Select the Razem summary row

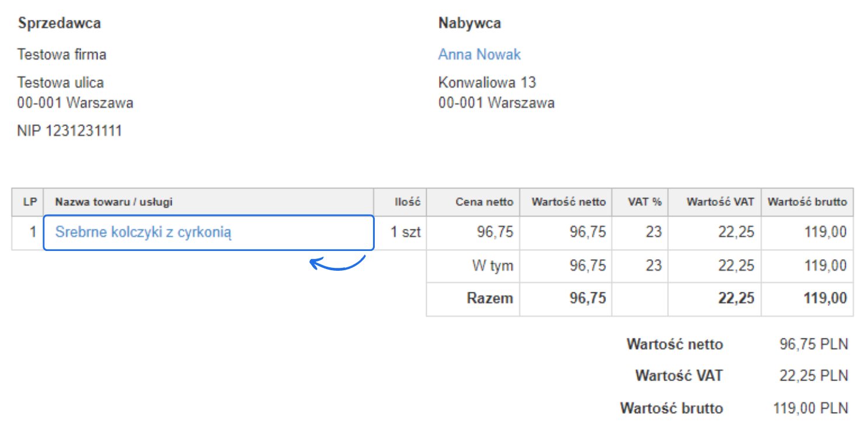tap(492, 298)
